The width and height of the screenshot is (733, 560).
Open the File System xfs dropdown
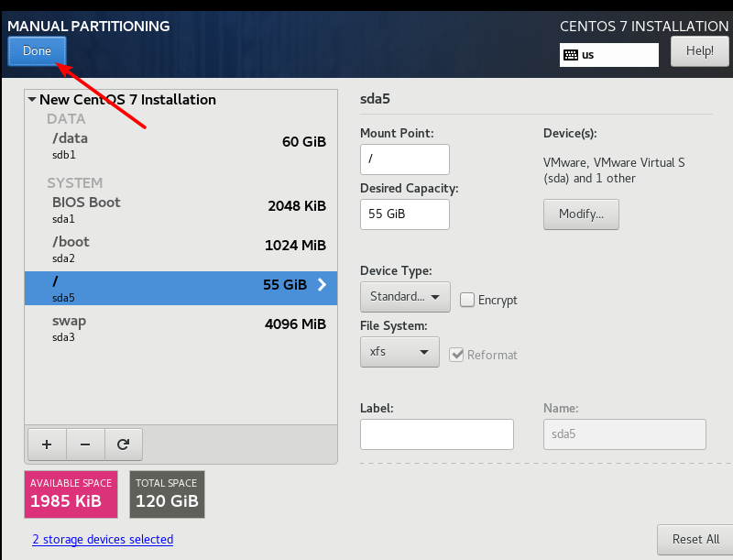click(399, 352)
